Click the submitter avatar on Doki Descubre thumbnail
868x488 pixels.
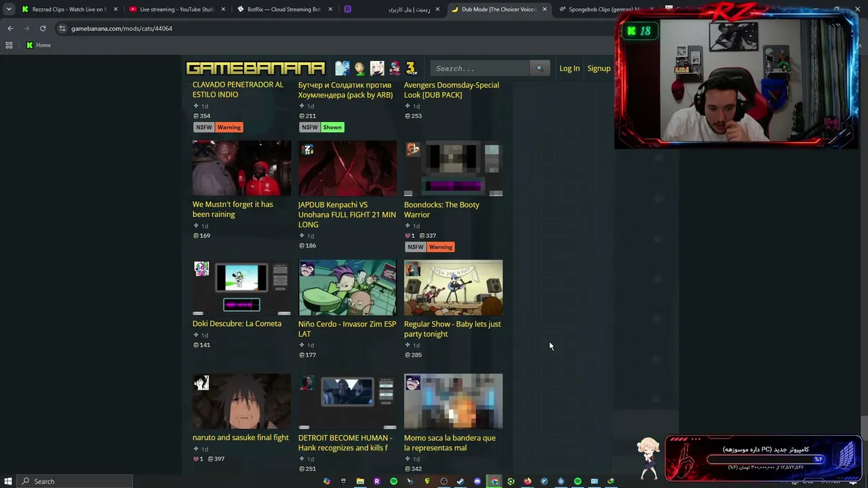(201, 269)
